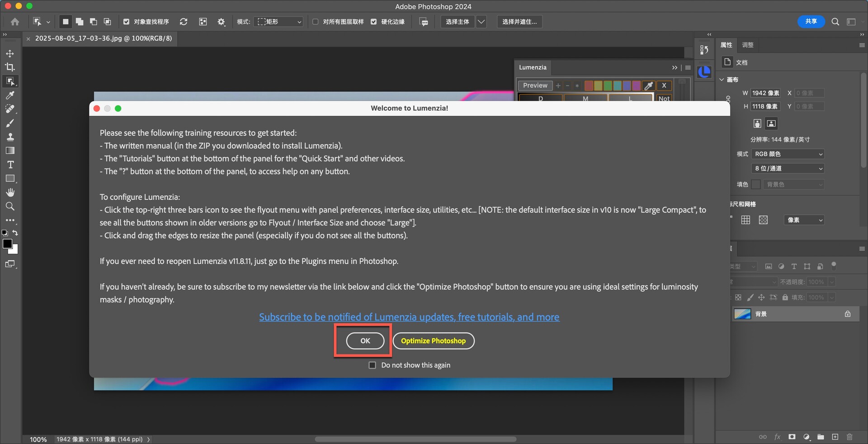Select document tab 2025-08-05_17-03-36.jpg
The width and height of the screenshot is (868, 444).
[104, 38]
